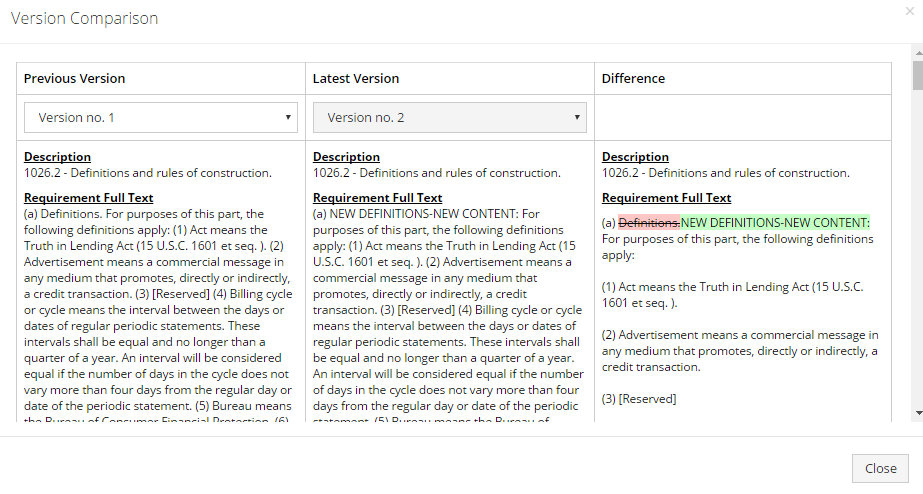Click '(2) Advertisement means' paragraph in Difference column

pyautogui.click(x=740, y=350)
